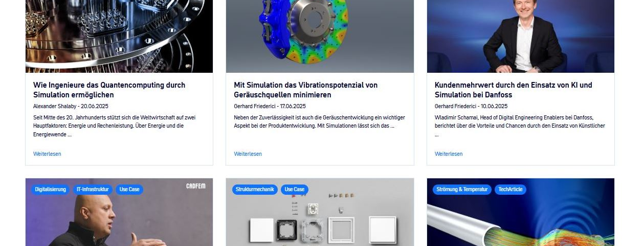The height and width of the screenshot is (246, 644).
Task: Click the photo of the man in a suit
Action: (x=521, y=36)
